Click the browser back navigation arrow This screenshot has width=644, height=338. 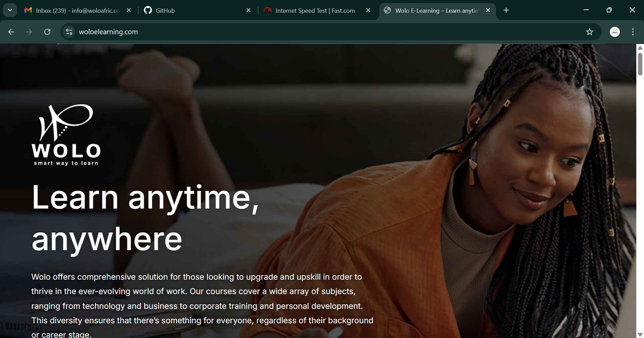(x=11, y=32)
